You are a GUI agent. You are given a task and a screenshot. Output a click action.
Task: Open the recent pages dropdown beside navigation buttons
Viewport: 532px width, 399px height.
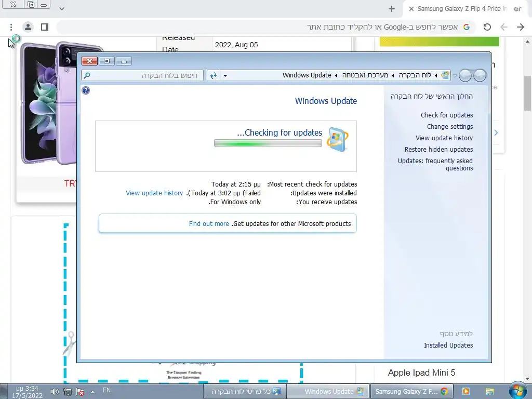(x=455, y=76)
